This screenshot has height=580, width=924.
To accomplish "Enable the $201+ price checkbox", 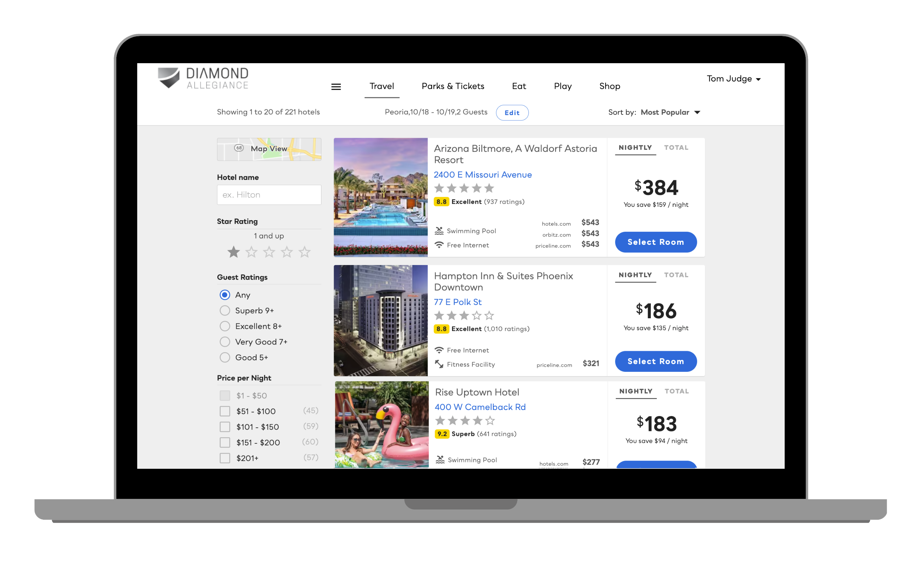I will [225, 458].
